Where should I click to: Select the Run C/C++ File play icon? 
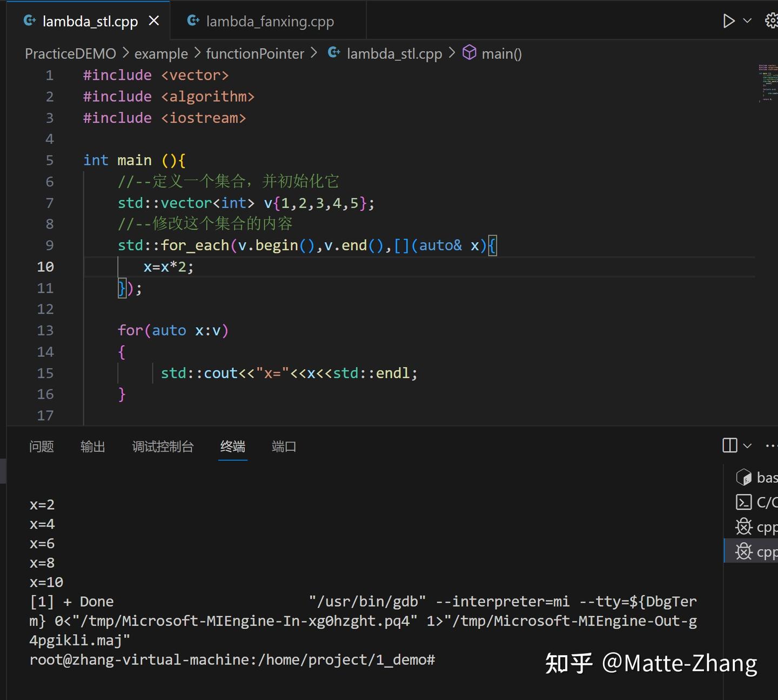point(729,21)
